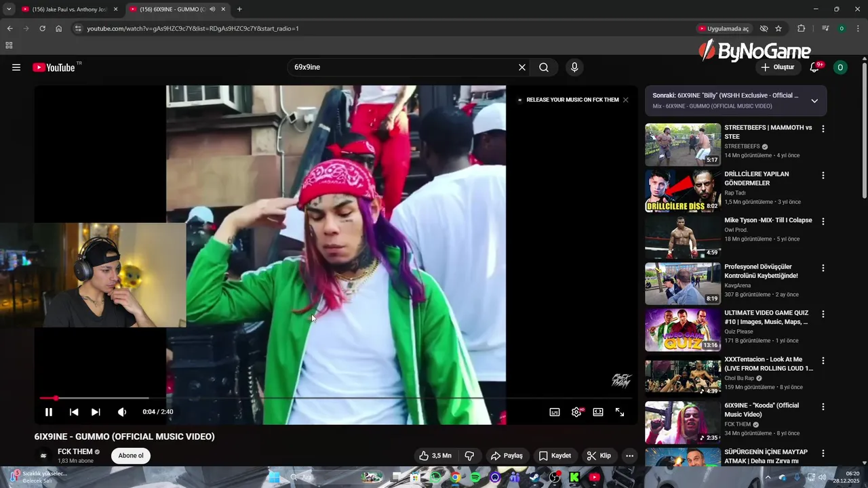Open the Ultimate Video Game Quiz title
The height and width of the screenshot is (488, 868).
click(766, 317)
